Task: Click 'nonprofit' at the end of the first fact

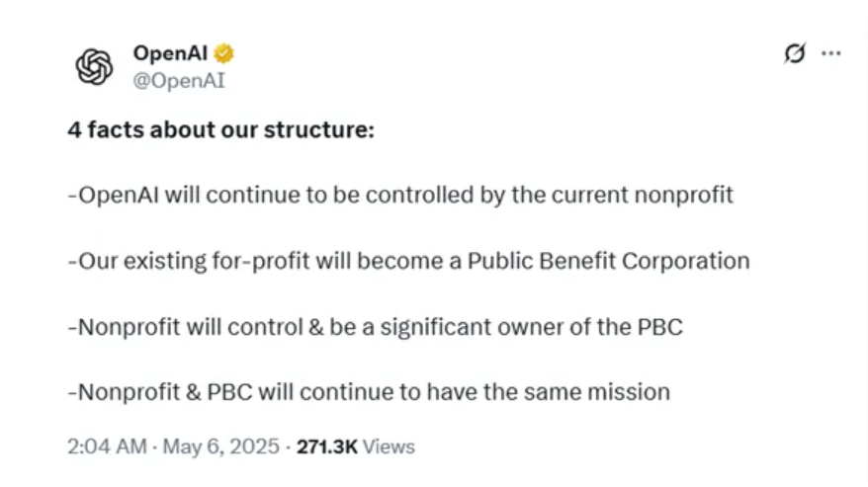Action: pyautogui.click(x=686, y=195)
